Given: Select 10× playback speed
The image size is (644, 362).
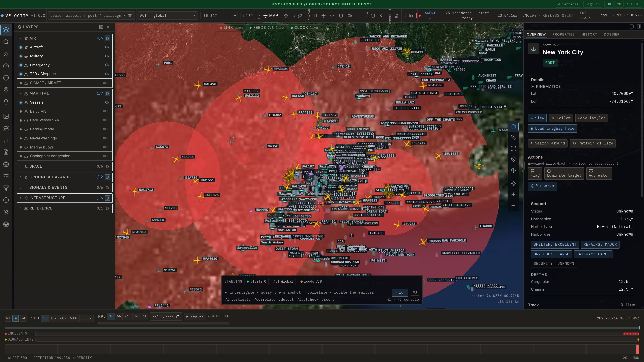Looking at the screenshot, I should [x=53, y=318].
